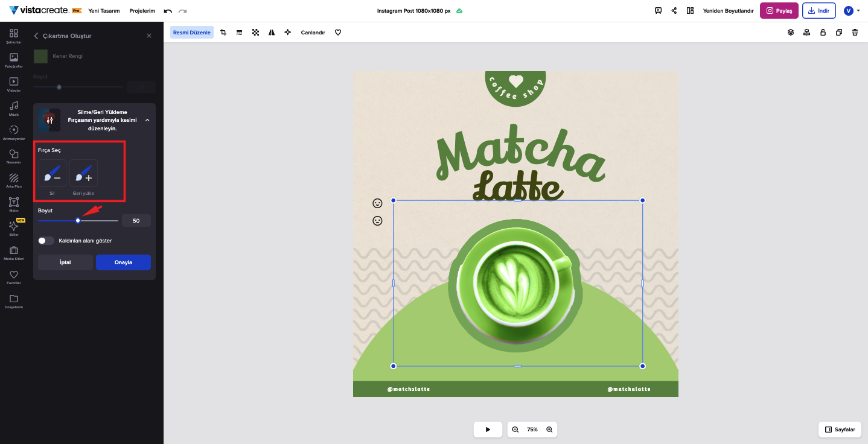This screenshot has width=868, height=444.
Task: Open the Stiller styles panel
Action: [x=14, y=229]
